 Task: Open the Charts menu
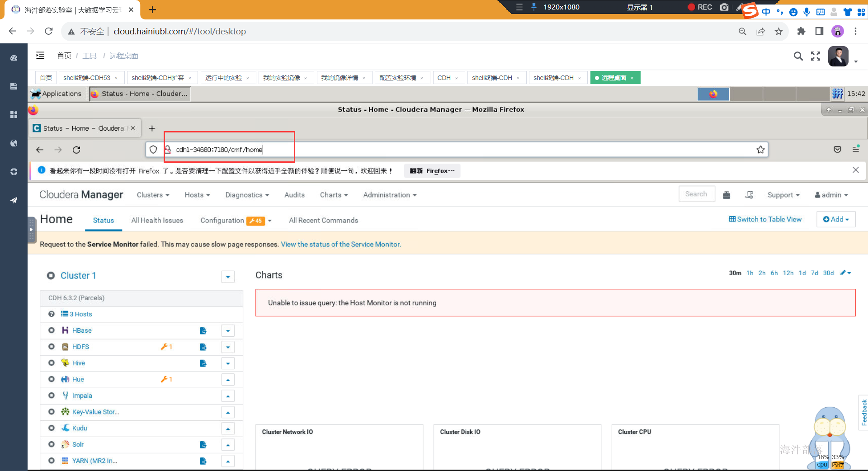pyautogui.click(x=334, y=195)
